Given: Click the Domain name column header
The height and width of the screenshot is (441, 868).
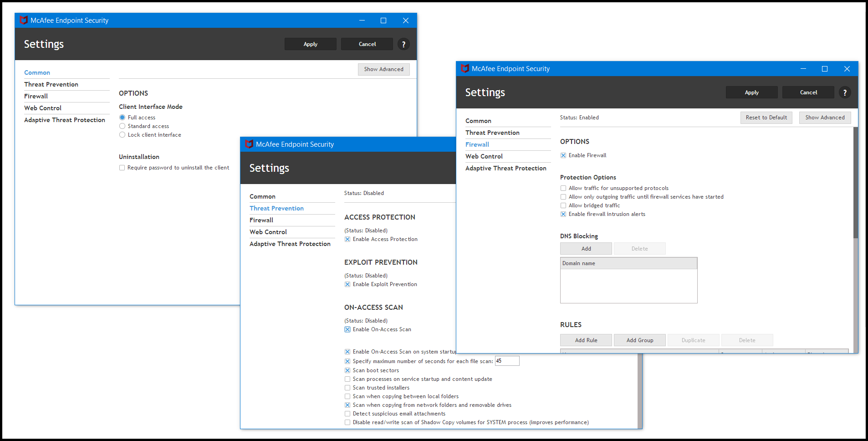Looking at the screenshot, I should pos(629,263).
